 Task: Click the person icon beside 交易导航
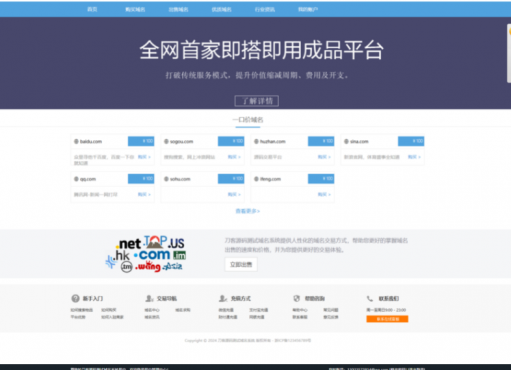point(149,298)
